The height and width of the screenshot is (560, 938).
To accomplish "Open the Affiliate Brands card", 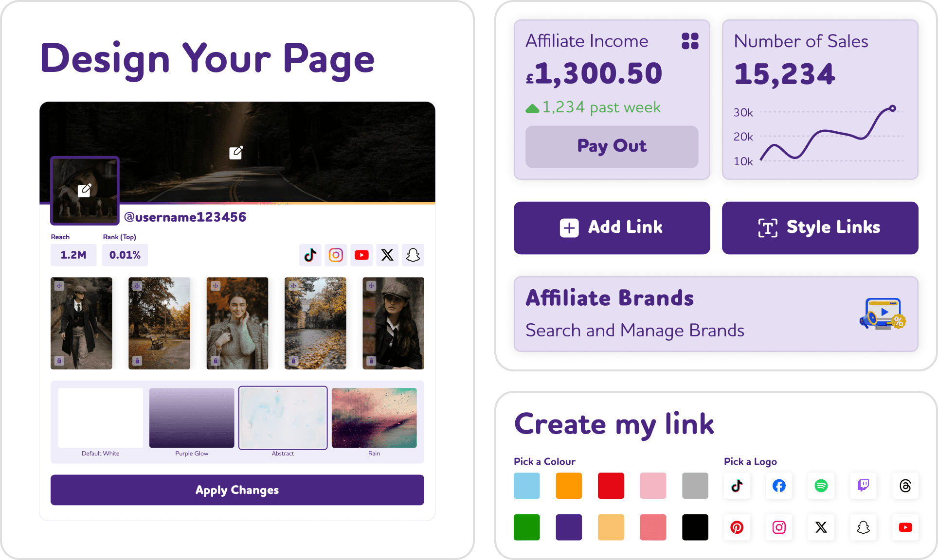I will pos(716,314).
